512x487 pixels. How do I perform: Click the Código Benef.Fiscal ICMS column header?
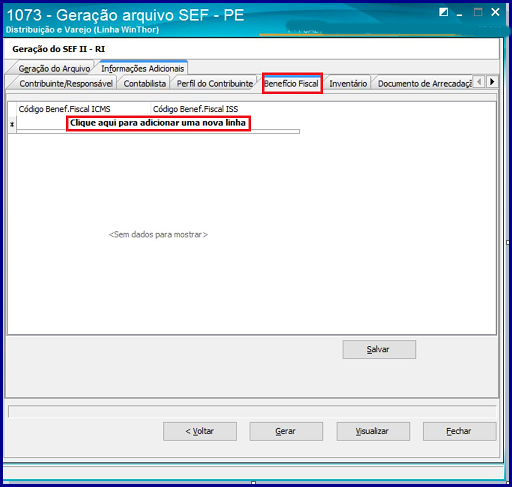point(83,109)
